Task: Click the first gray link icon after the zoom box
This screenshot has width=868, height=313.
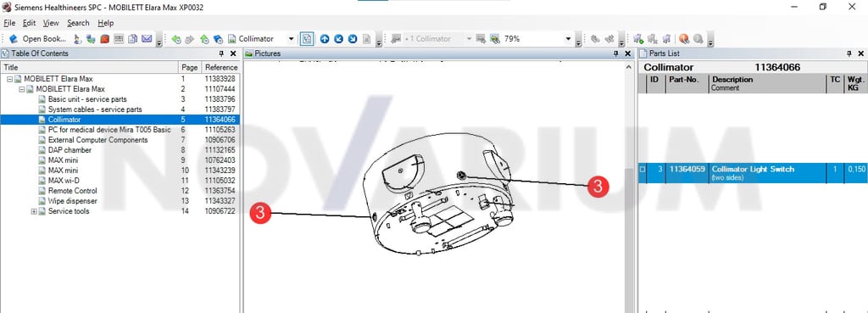Action: (x=596, y=39)
